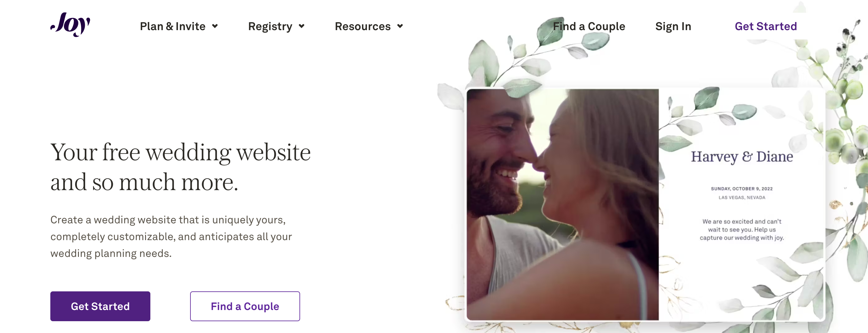Select Get Started in the top navigation
This screenshot has width=868, height=333.
[765, 26]
